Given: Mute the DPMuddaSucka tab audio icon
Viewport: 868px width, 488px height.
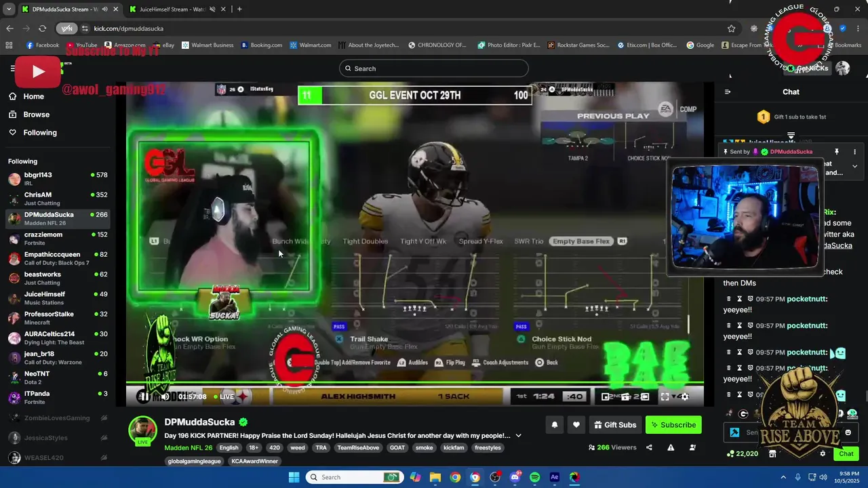Looking at the screenshot, I should tap(104, 9).
